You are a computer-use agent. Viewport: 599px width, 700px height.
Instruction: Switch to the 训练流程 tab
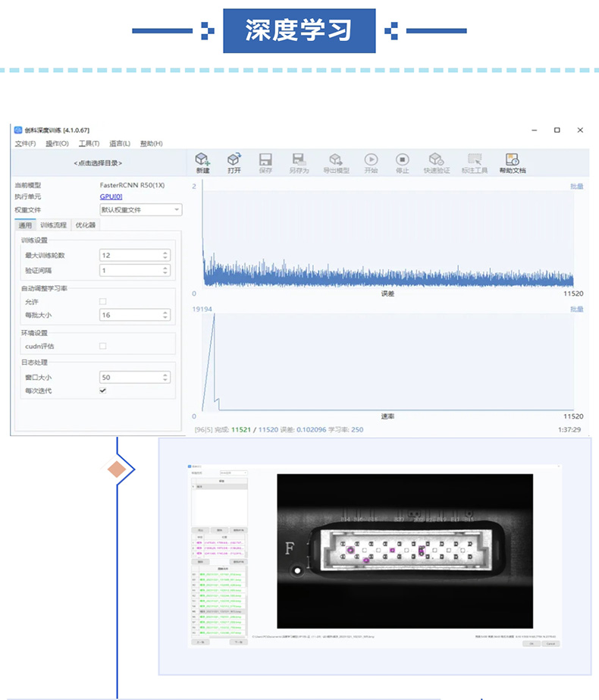pos(54,225)
